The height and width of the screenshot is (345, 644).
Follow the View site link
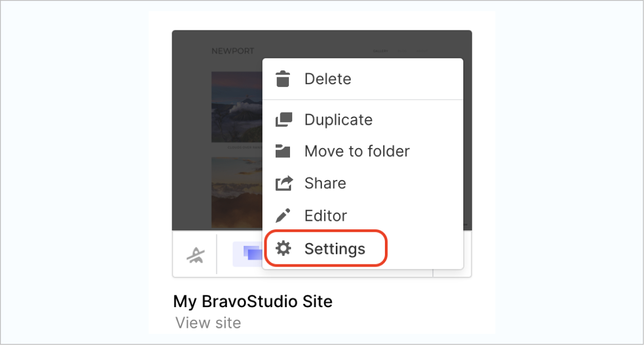click(x=208, y=323)
